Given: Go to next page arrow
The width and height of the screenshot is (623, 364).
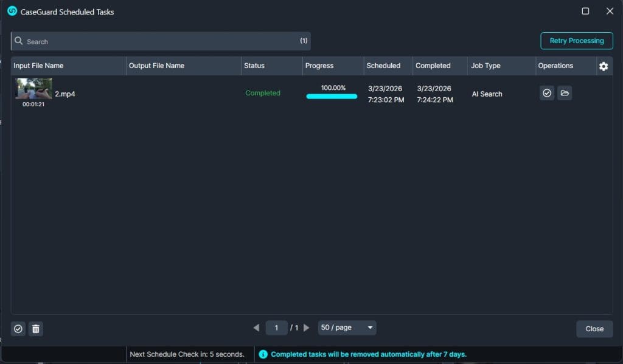Looking at the screenshot, I should pyautogui.click(x=306, y=328).
